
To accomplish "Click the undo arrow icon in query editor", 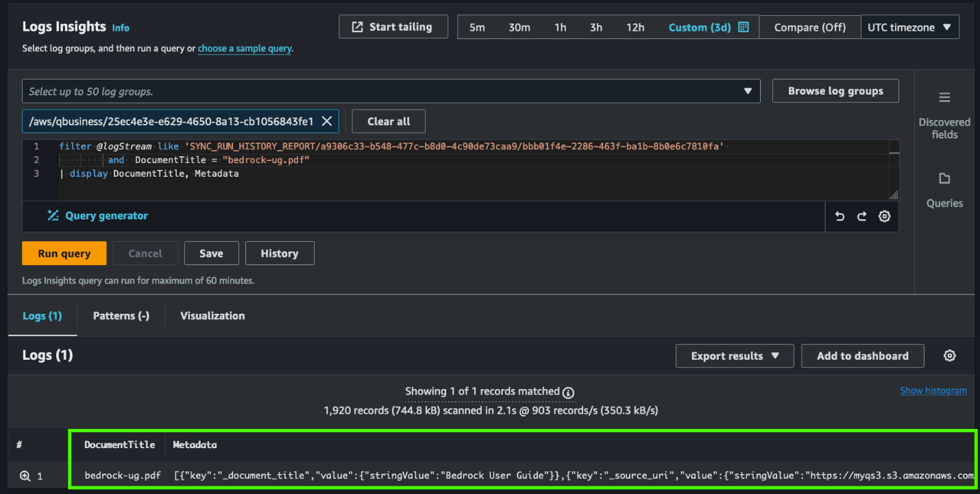I will pos(840,217).
